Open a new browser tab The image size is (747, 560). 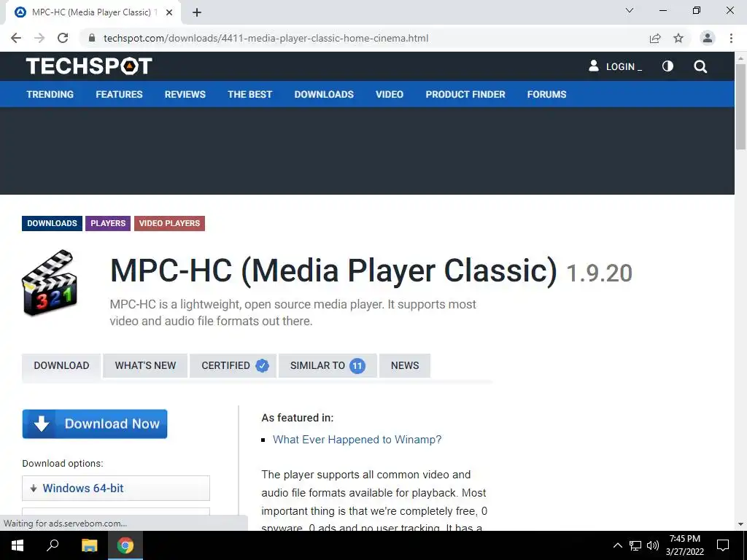(x=197, y=12)
